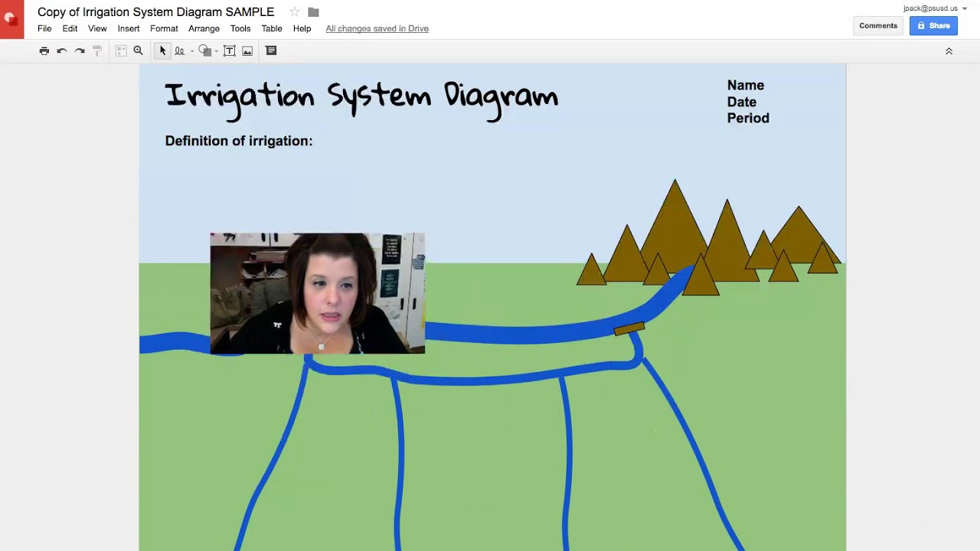Activate the Zoom magnifier tool
980x551 pixels.
(x=139, y=51)
